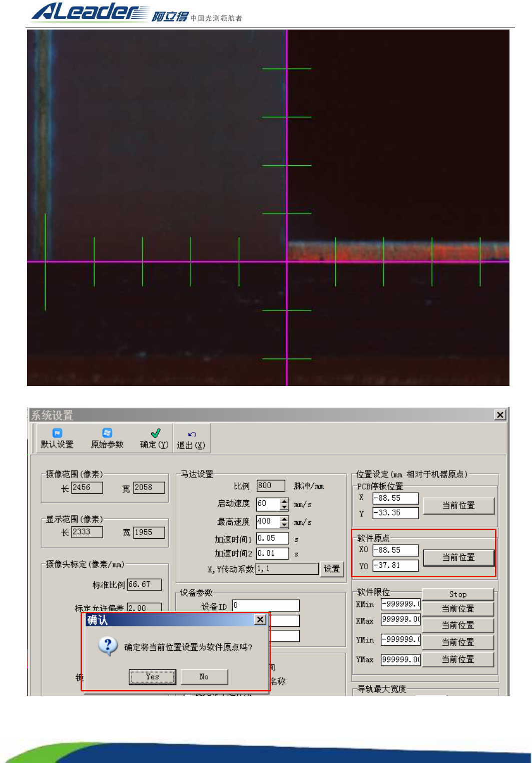Click the 摄像范围 宽 field 2058
The image size is (532, 763).
pos(149,488)
